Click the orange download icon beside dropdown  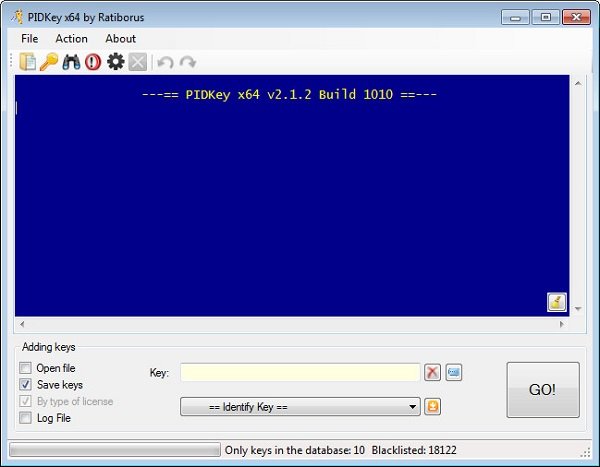click(432, 406)
